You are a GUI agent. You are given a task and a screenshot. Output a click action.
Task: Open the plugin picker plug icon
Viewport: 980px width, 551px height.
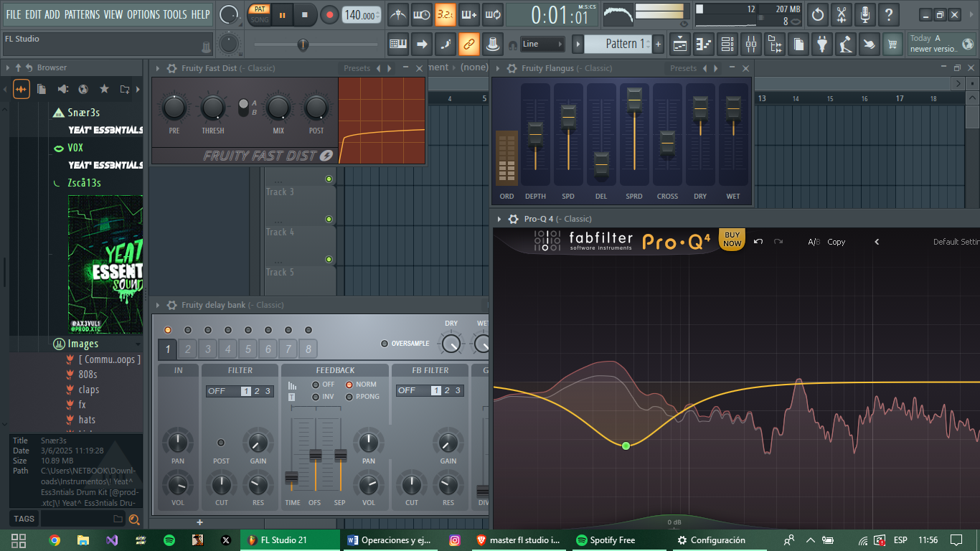click(822, 44)
